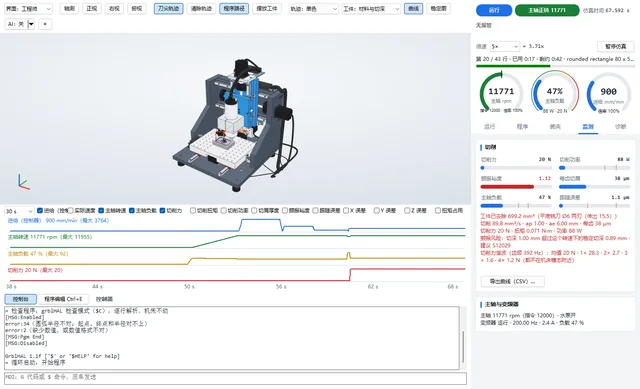Click the cutting force 20 N bar
640x389 pixels.
(516, 168)
